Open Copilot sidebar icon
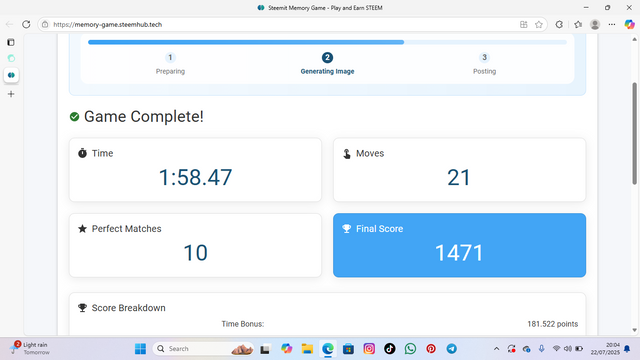 click(x=629, y=24)
